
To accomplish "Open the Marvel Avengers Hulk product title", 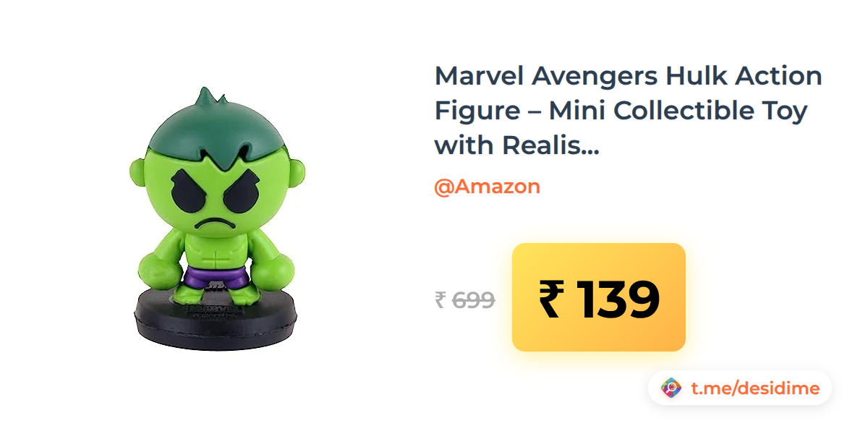I will click(x=628, y=111).
